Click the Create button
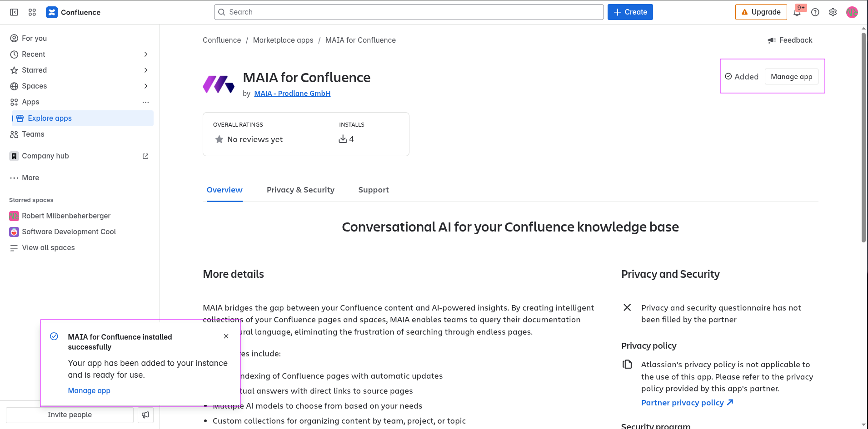 coord(630,12)
